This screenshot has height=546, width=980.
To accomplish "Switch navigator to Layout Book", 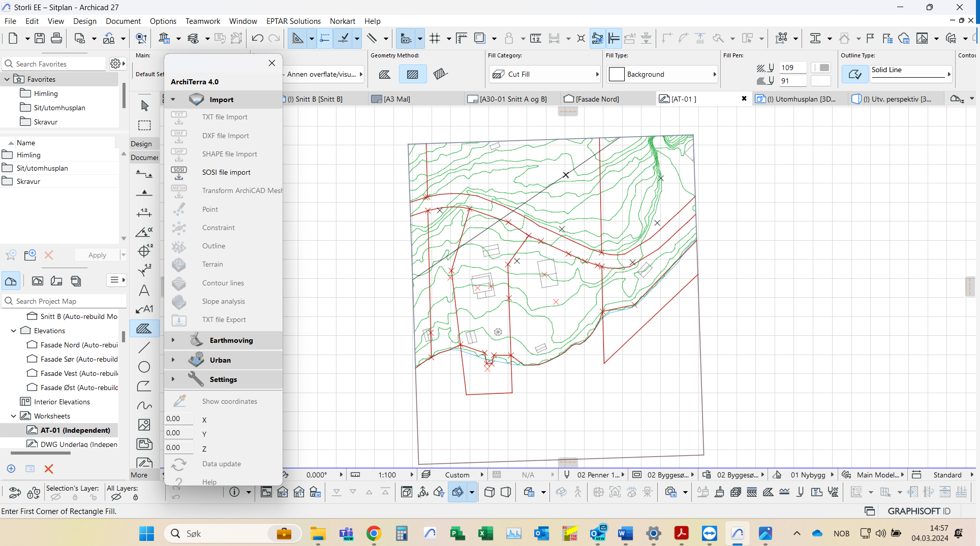I will coord(56,281).
